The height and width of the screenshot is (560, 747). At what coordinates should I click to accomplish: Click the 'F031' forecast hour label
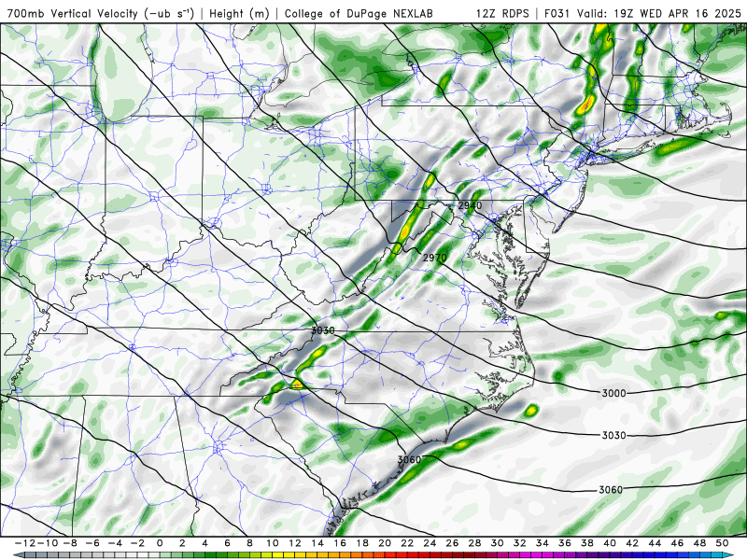tap(557, 13)
